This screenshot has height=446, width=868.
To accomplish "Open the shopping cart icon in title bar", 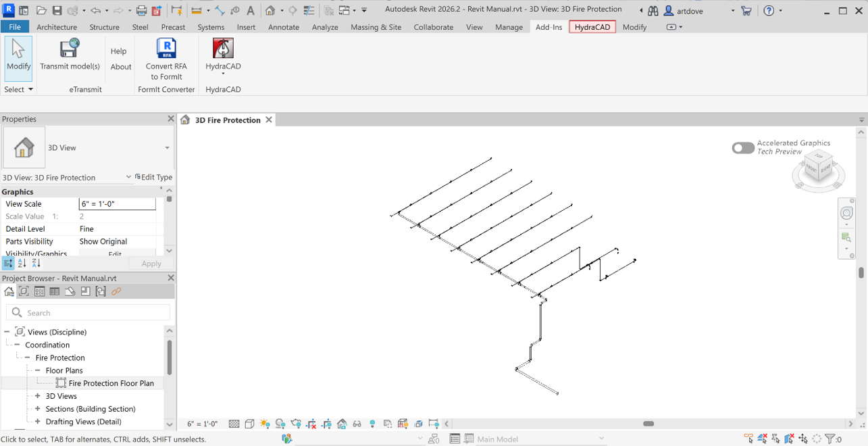I will tap(746, 10).
